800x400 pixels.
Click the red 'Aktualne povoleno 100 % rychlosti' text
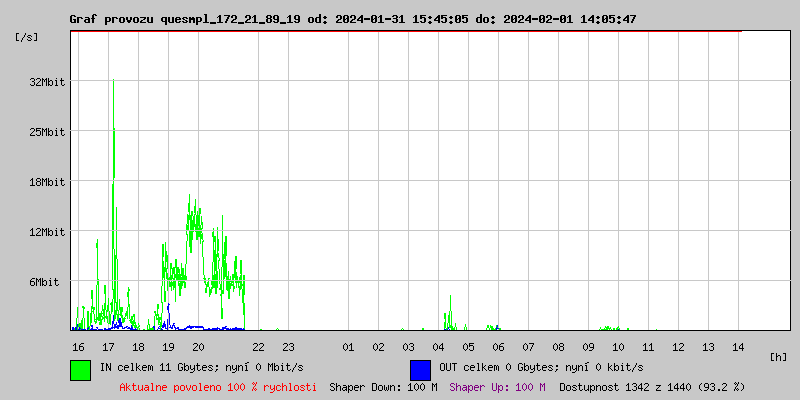point(218,386)
